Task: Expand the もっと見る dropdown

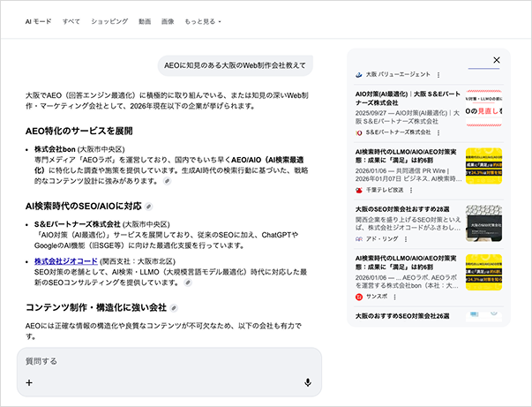Action: point(204,20)
